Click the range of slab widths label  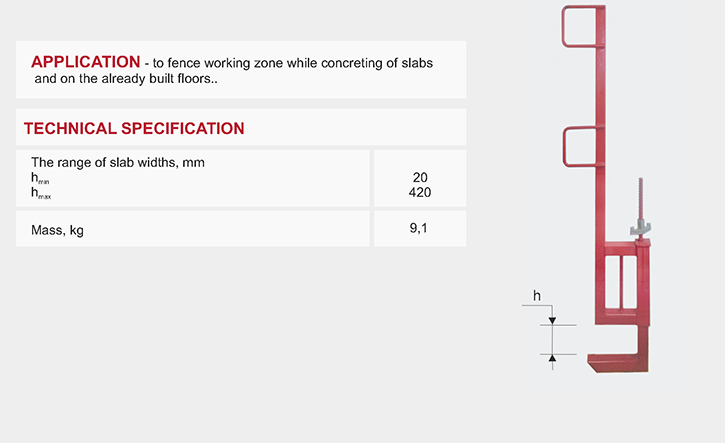[118, 162]
